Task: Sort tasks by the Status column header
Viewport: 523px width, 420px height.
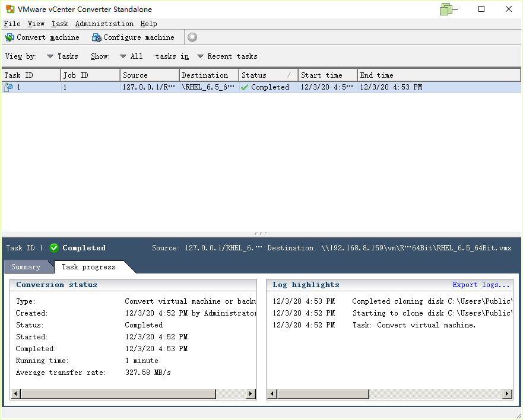Action: click(x=269, y=75)
